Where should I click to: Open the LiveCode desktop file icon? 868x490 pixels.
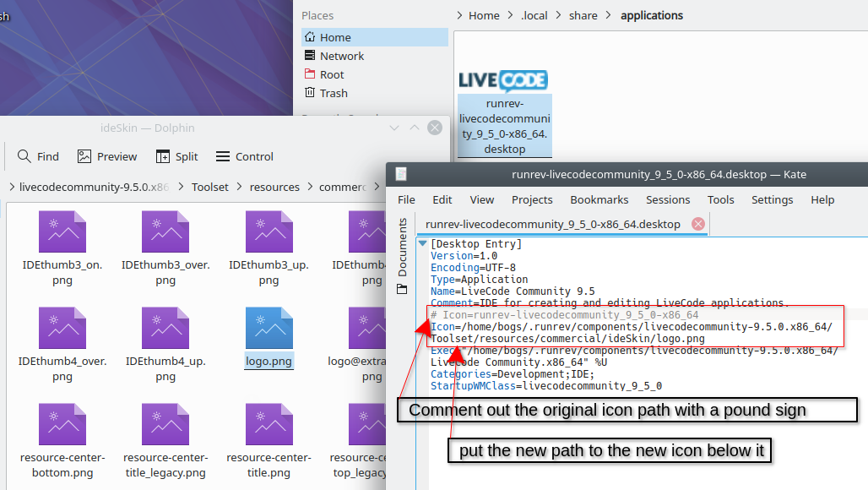coord(503,80)
